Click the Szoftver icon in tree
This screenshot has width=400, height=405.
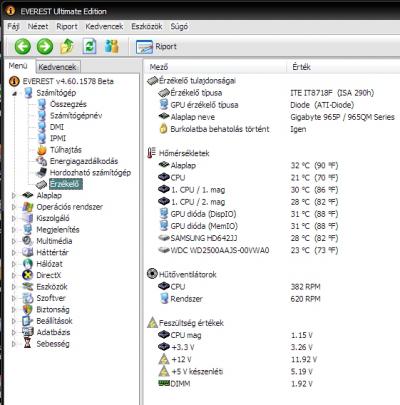point(27,298)
